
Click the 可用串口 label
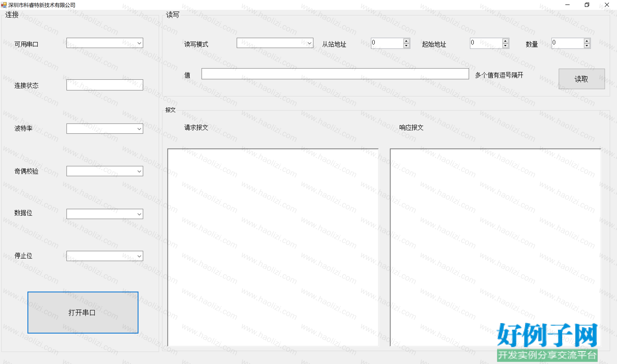click(x=27, y=44)
